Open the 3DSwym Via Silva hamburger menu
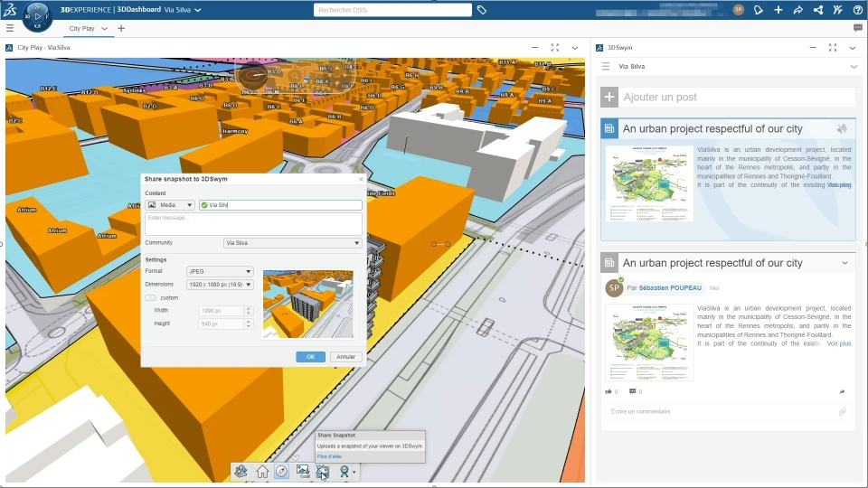 pyautogui.click(x=606, y=66)
